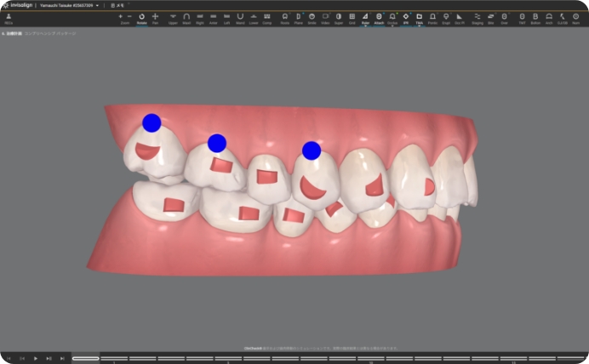Select the Rotate tool in toolbar
This screenshot has width=589, height=364.
click(141, 17)
